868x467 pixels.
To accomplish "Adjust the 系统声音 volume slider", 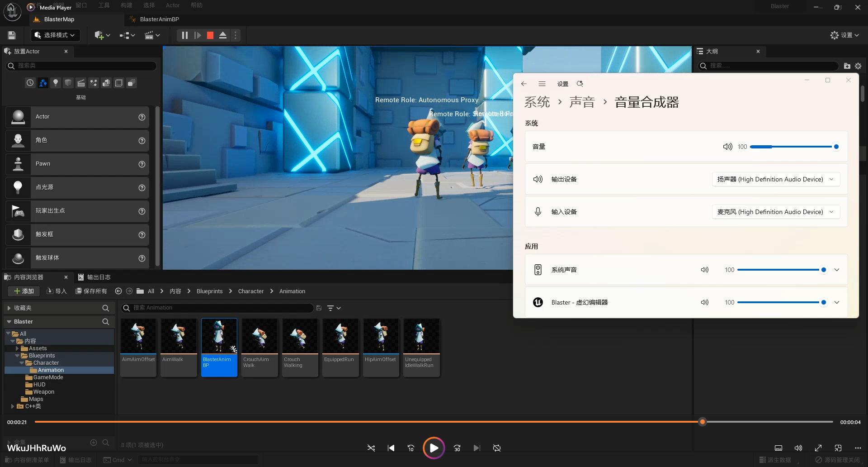I will pyautogui.click(x=782, y=270).
